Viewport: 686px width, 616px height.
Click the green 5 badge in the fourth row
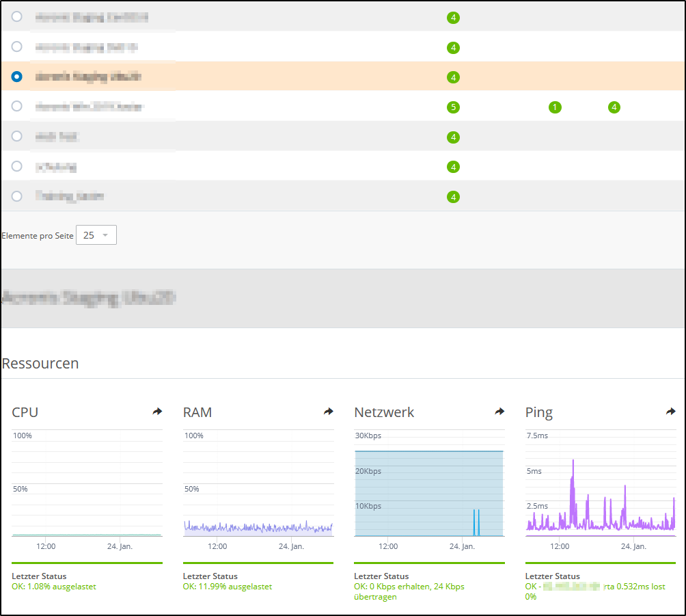pyautogui.click(x=453, y=107)
